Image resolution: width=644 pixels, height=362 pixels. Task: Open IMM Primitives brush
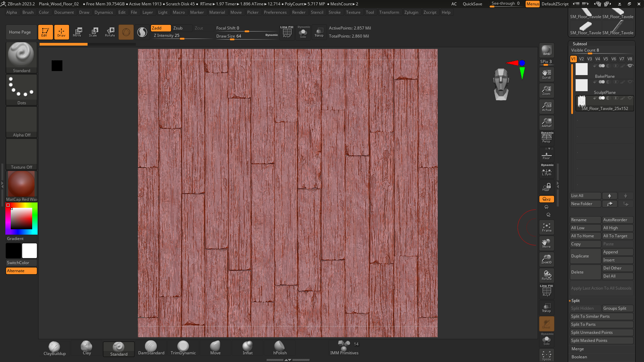[x=344, y=348]
